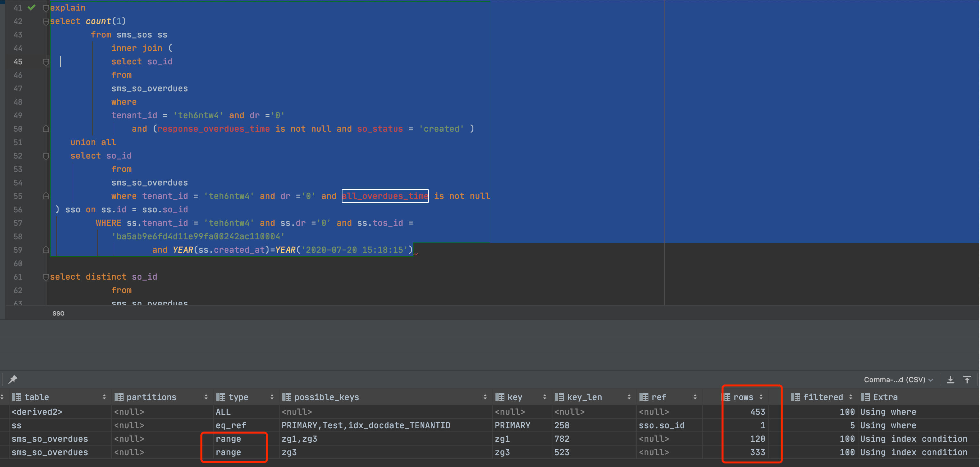
Task: Open the Comma-separated CSV format dropdown
Action: [x=898, y=380]
